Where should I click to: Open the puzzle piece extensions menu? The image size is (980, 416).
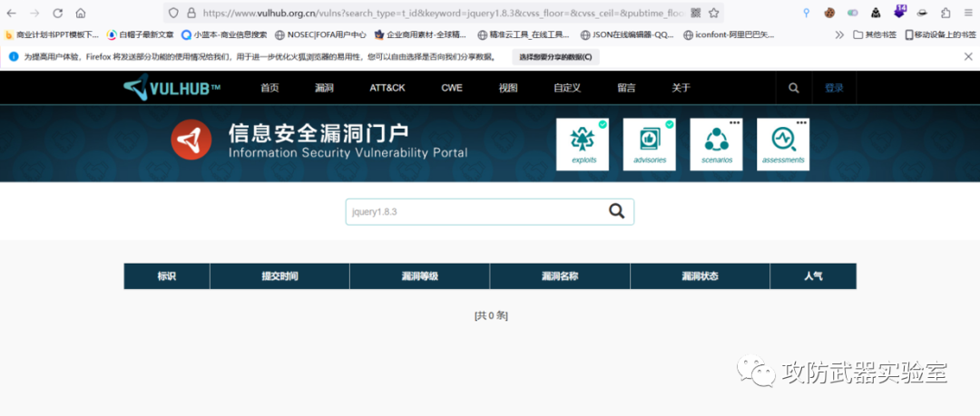(946, 13)
